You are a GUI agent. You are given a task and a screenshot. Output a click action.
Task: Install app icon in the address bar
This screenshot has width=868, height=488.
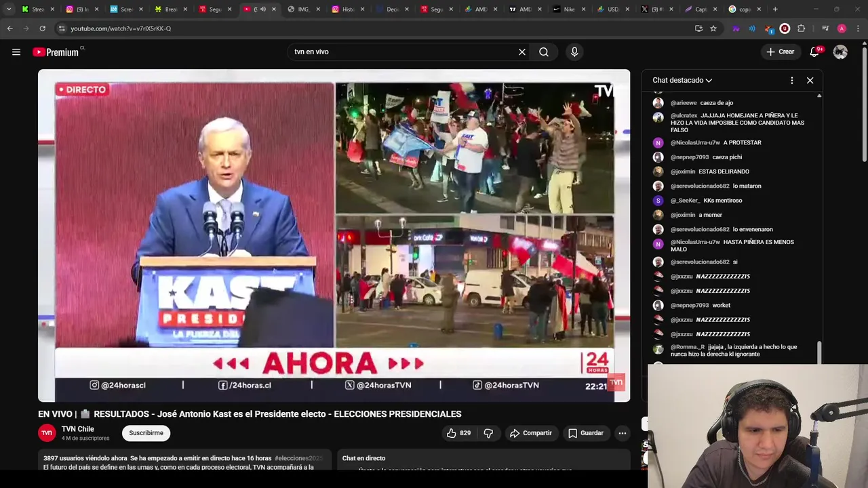pos(698,28)
